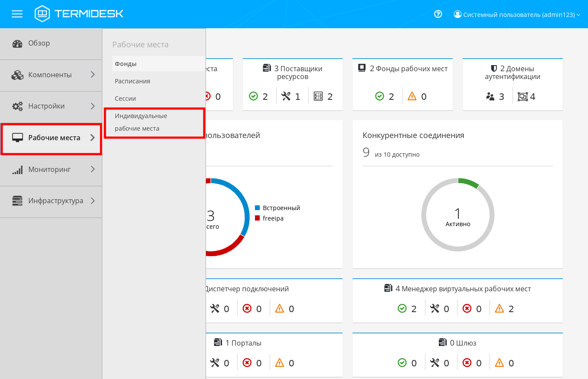Image resolution: width=588 pixels, height=379 pixels.
Task: Click the Мониторинг signal bars icon
Action: pos(17,170)
